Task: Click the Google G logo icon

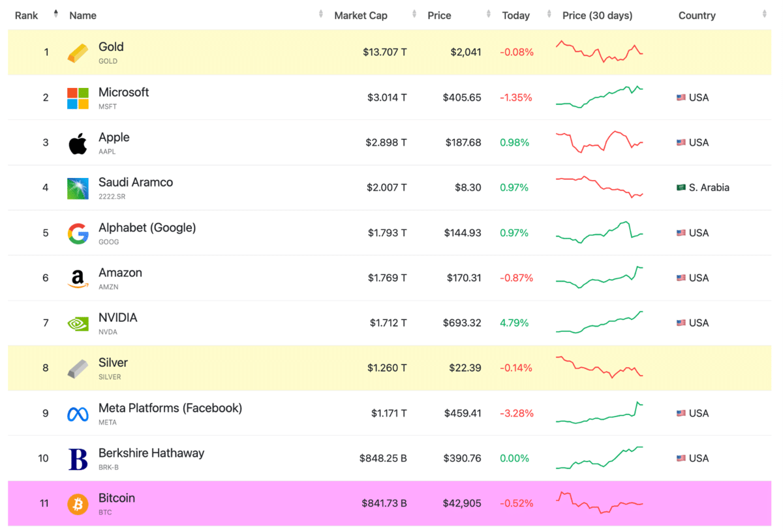Action: pos(78,233)
